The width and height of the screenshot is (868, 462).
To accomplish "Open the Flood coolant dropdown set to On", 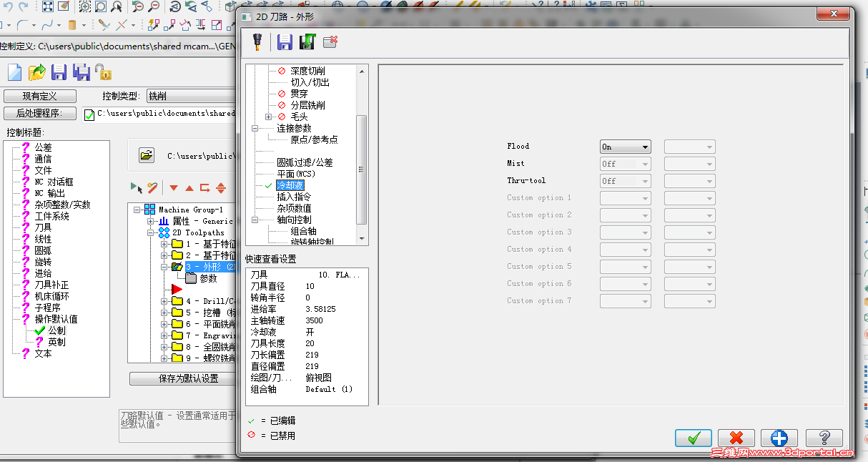I will pos(625,147).
